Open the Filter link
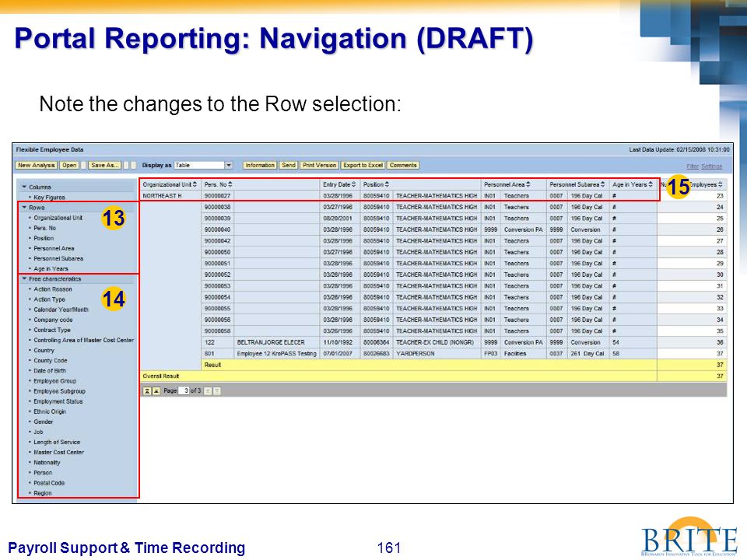 pyautogui.click(x=693, y=166)
